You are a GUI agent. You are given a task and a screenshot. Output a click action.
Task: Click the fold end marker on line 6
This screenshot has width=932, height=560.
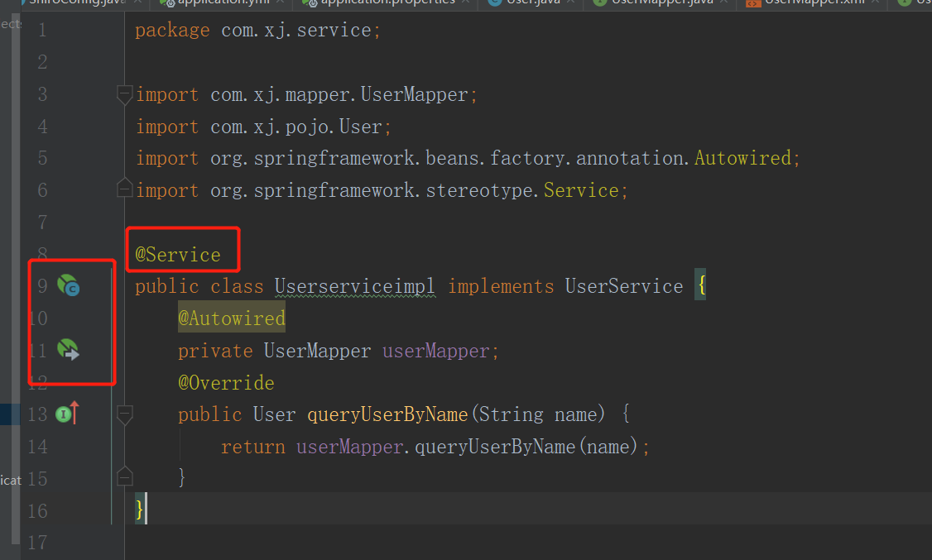[125, 190]
